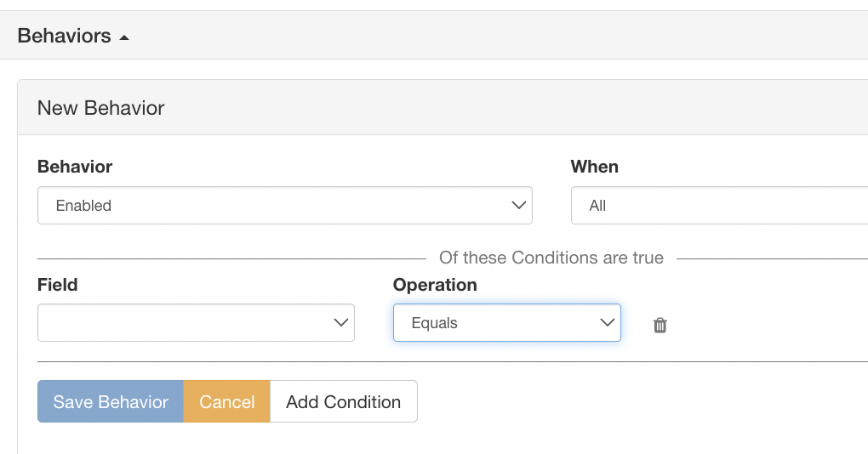Delete the condition using the trash icon
868x454 pixels.
(660, 325)
